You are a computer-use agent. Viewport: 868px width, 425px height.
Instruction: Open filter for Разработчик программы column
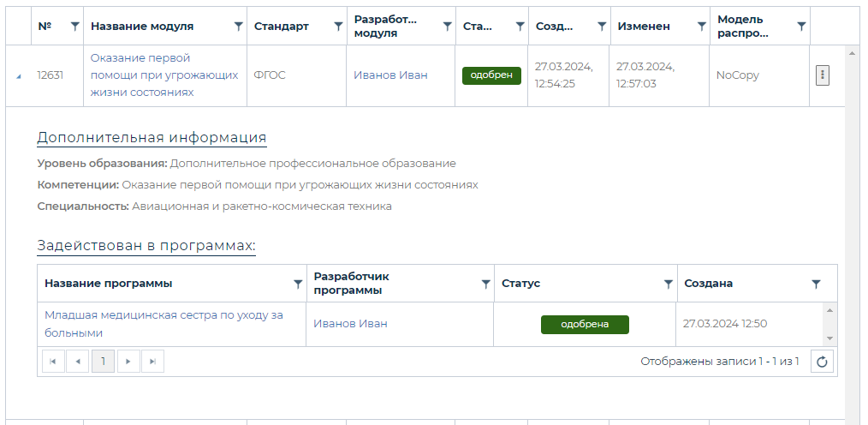point(485,284)
